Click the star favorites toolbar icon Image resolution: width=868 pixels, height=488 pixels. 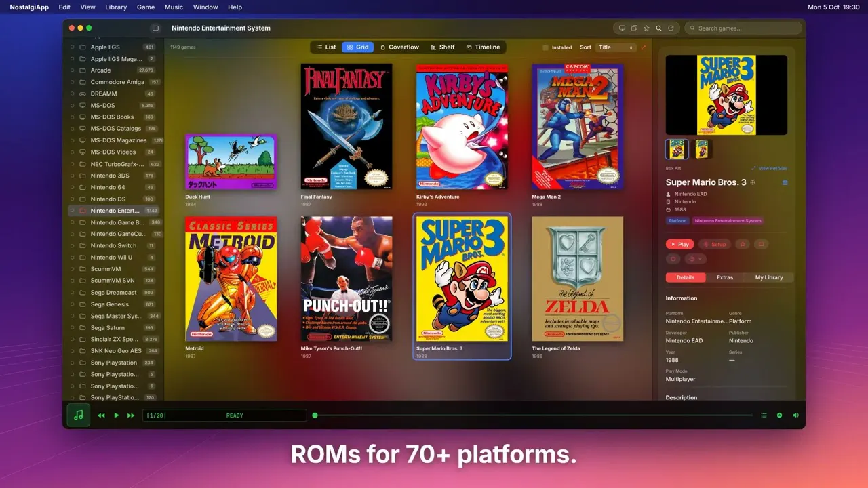tap(646, 28)
